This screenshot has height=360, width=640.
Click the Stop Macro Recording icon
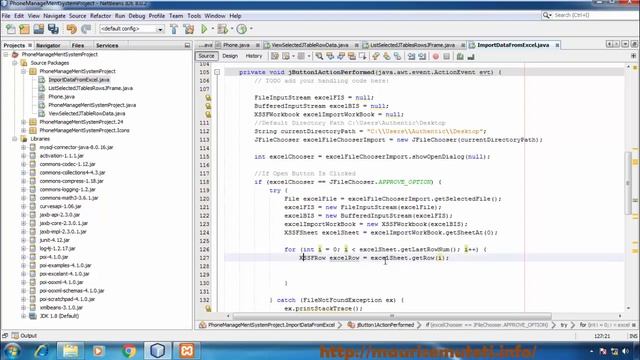point(447,56)
